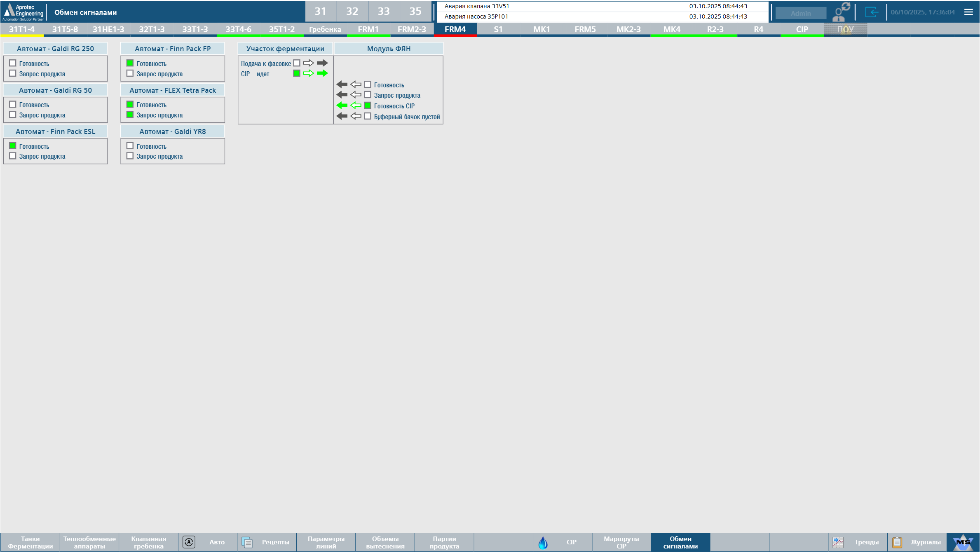Click the Auto mode icon
The image size is (980, 553).
(x=189, y=542)
